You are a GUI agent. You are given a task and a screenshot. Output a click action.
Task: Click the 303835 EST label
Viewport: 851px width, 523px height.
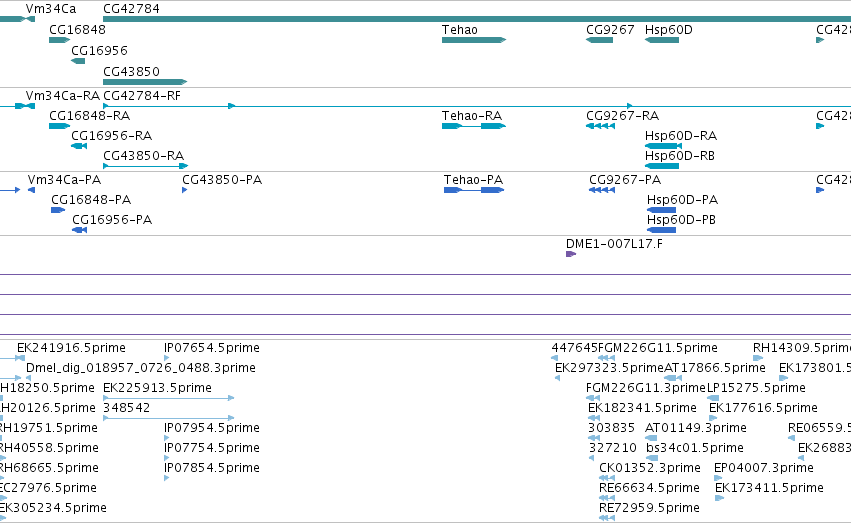[x=611, y=428]
